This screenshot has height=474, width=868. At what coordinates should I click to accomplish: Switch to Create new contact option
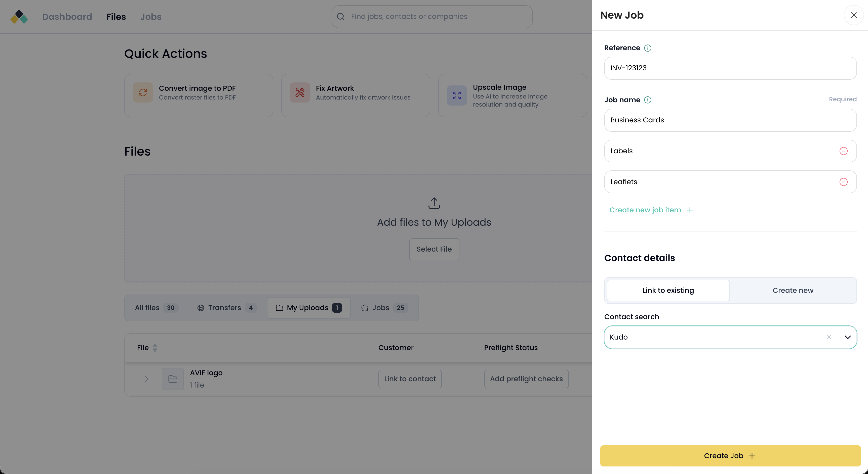click(793, 291)
